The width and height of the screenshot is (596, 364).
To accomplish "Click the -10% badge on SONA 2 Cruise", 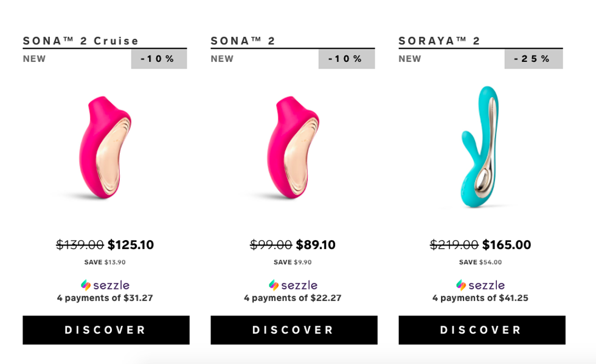I will pyautogui.click(x=159, y=59).
